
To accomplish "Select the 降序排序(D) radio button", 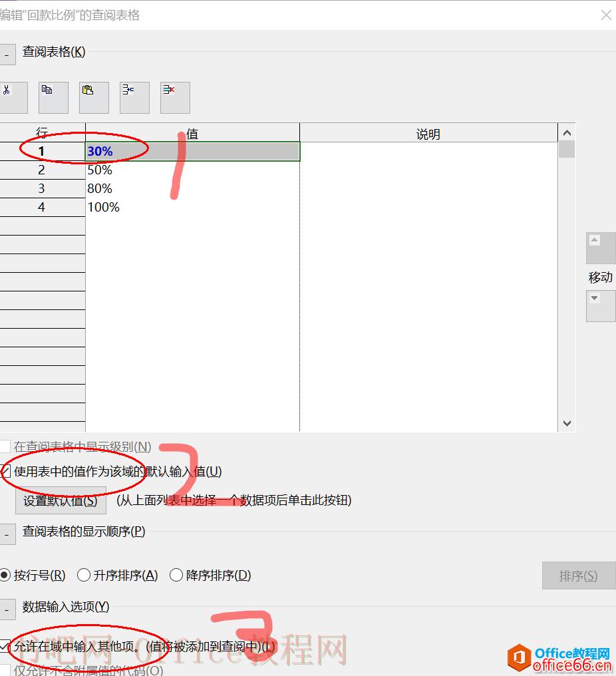I will [176, 575].
